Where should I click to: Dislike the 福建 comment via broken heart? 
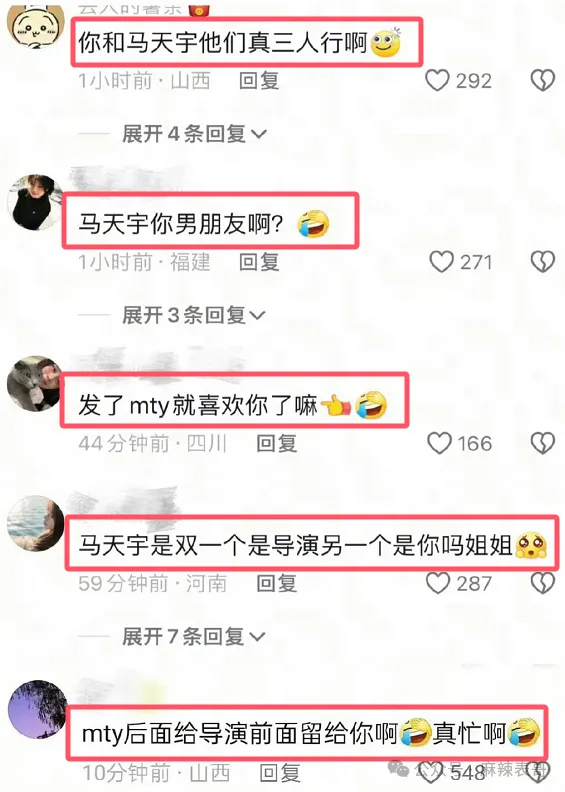[543, 262]
